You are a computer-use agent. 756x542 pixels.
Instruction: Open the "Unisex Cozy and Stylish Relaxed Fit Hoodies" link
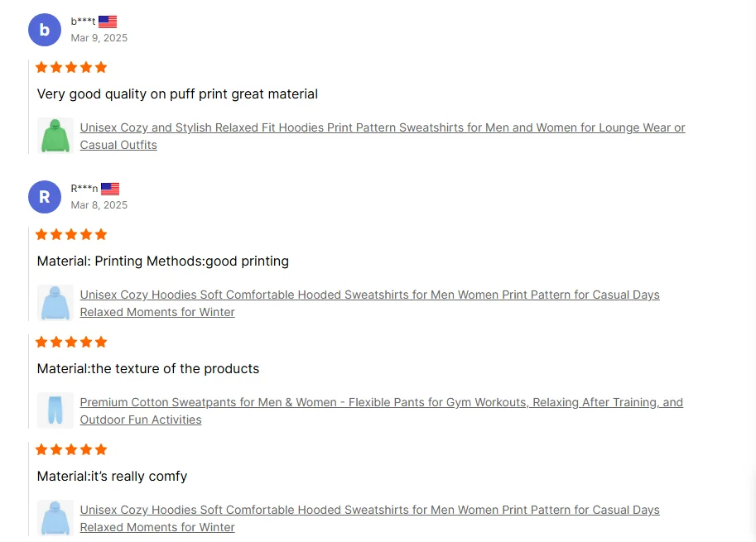pos(382,128)
